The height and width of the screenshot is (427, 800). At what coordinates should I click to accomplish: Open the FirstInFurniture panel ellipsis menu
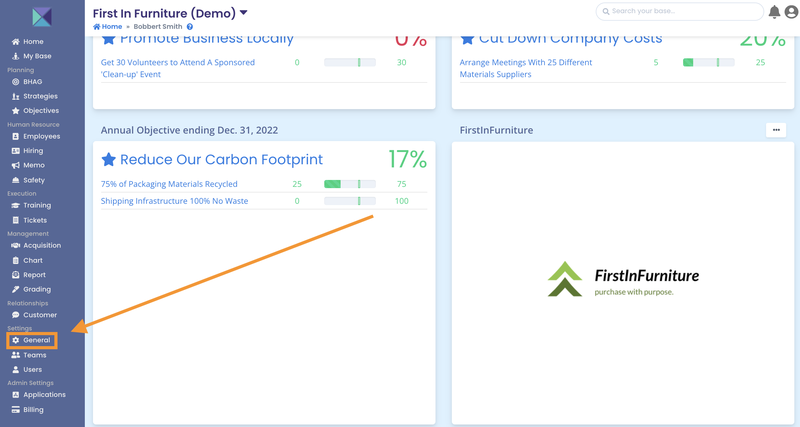[776, 130]
